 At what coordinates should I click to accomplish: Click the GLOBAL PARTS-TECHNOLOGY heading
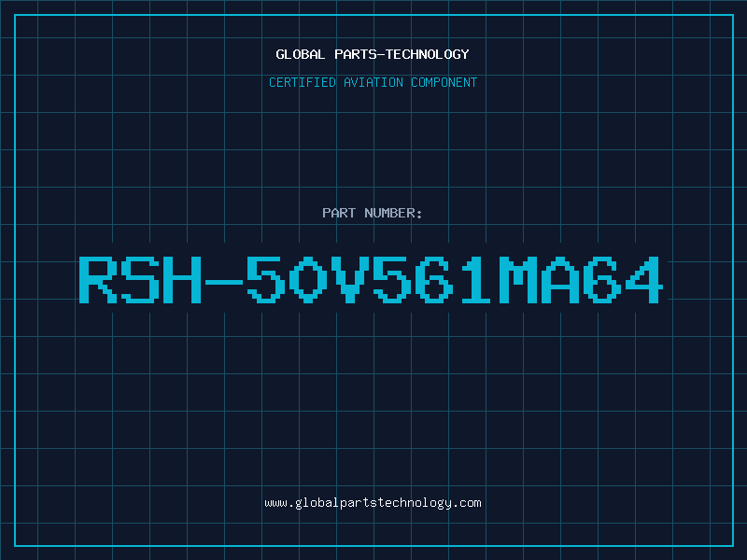point(373,54)
